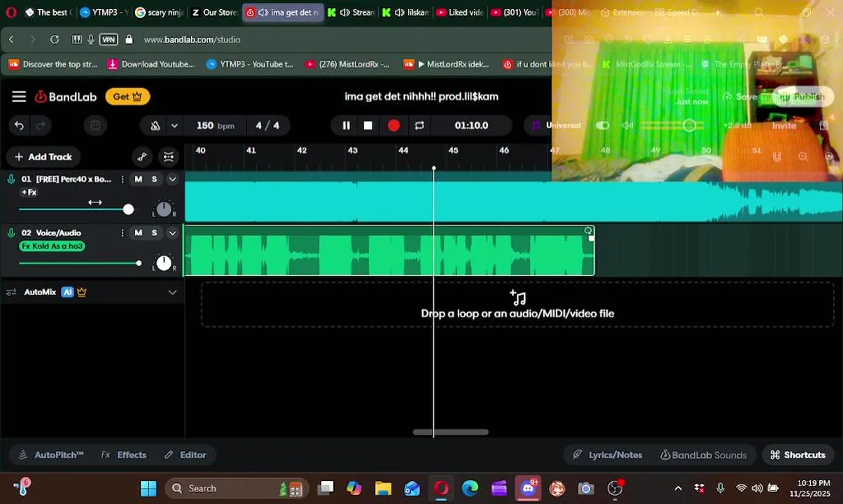
Task: Click the Voice/Audio track's pan knob
Action: [163, 262]
